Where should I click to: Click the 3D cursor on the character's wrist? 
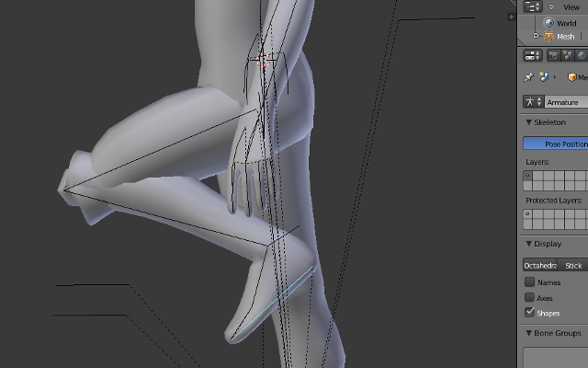pyautogui.click(x=263, y=60)
